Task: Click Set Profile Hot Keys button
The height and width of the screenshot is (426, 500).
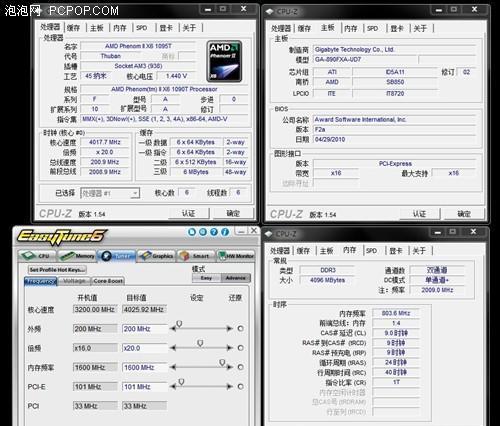Action: [x=57, y=270]
